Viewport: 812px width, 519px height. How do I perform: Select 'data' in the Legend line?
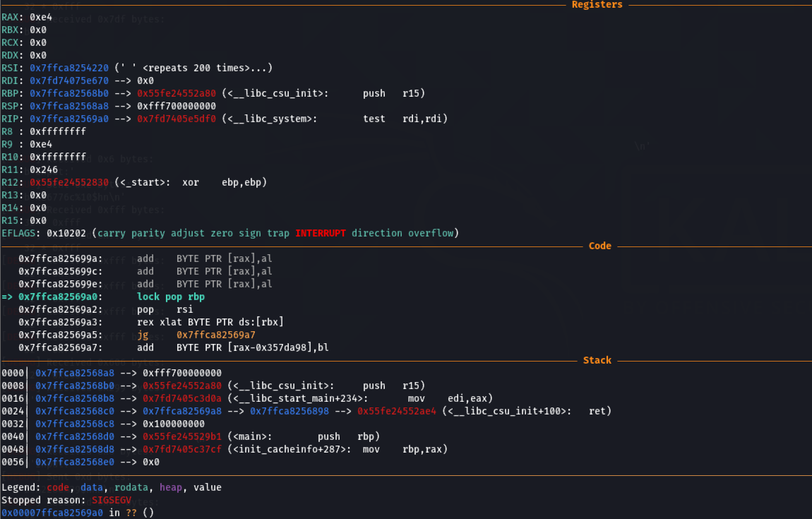click(92, 487)
